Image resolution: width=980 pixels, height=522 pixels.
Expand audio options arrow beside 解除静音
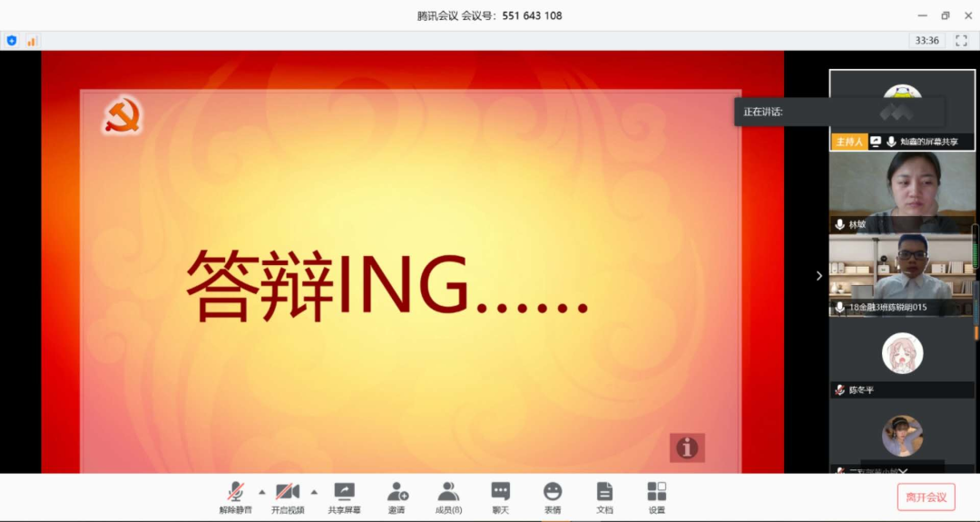(262, 492)
